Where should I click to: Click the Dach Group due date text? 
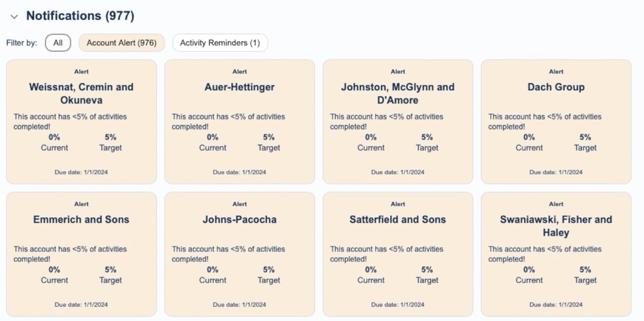click(556, 172)
